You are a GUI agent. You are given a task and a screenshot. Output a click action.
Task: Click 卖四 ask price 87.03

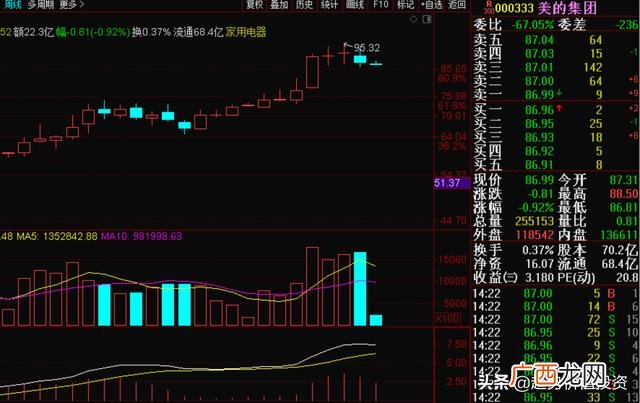tap(539, 53)
